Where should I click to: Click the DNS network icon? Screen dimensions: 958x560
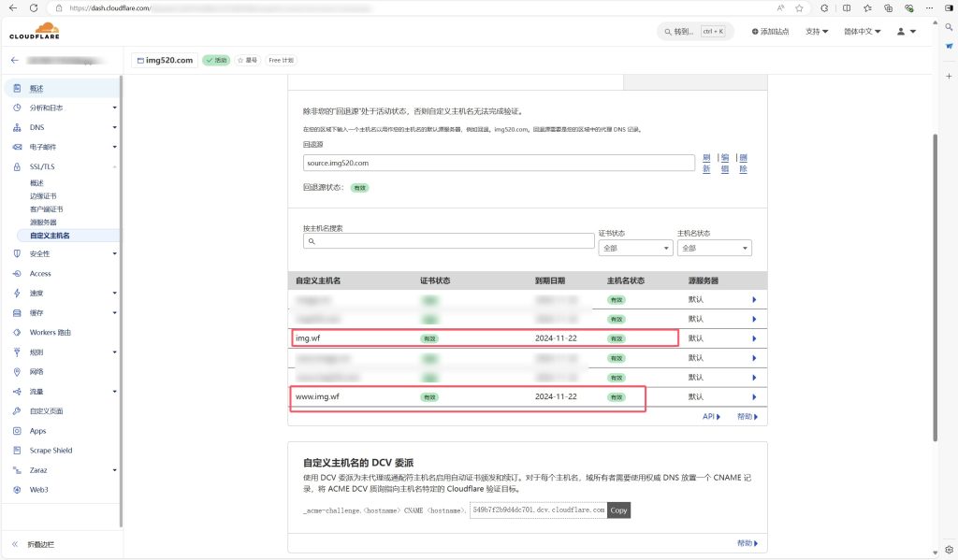point(17,128)
